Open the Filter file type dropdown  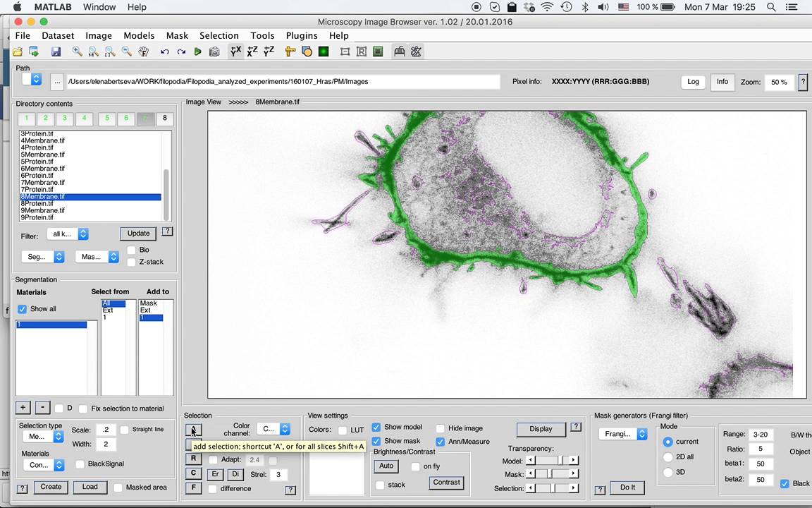coord(68,234)
